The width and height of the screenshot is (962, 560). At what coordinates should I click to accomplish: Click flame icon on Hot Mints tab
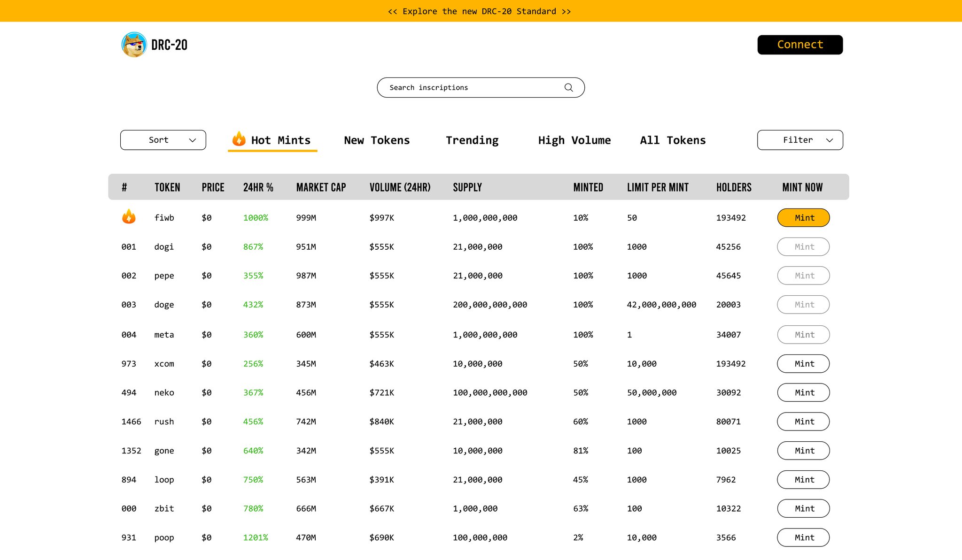click(239, 139)
